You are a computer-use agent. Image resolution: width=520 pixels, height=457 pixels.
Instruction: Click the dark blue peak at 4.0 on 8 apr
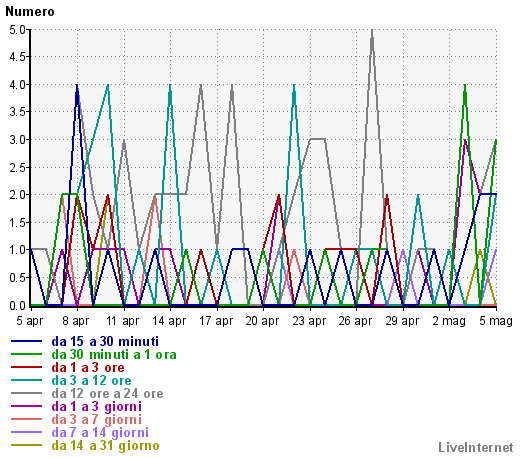77,86
